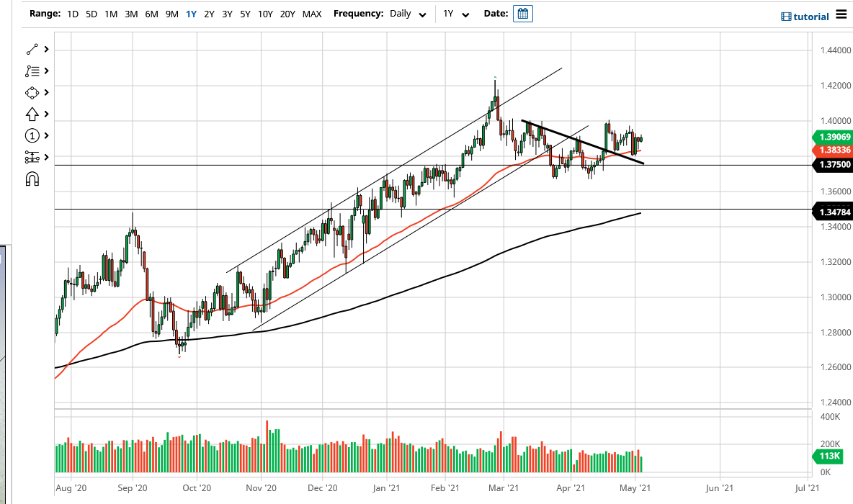Set range to 2Y
853x504 pixels.
(210, 14)
